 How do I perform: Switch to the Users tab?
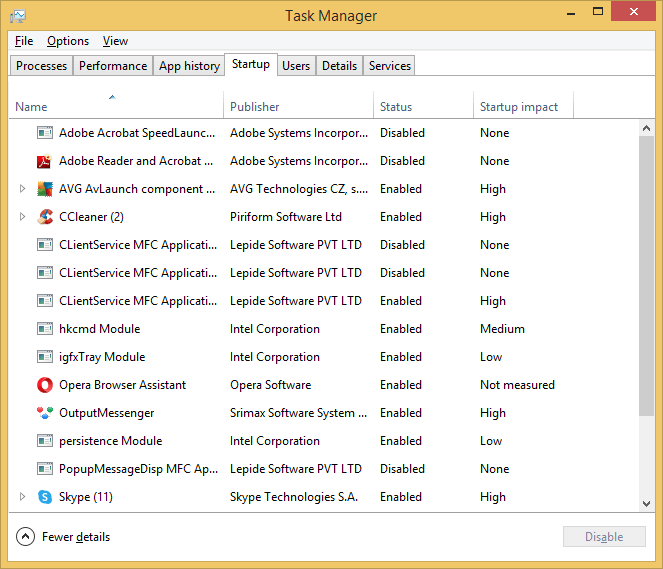coord(296,66)
